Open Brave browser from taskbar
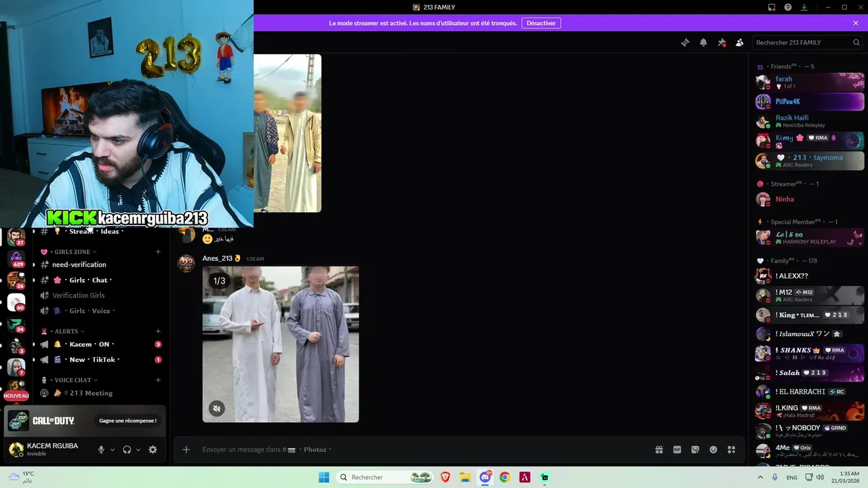 pos(446,477)
